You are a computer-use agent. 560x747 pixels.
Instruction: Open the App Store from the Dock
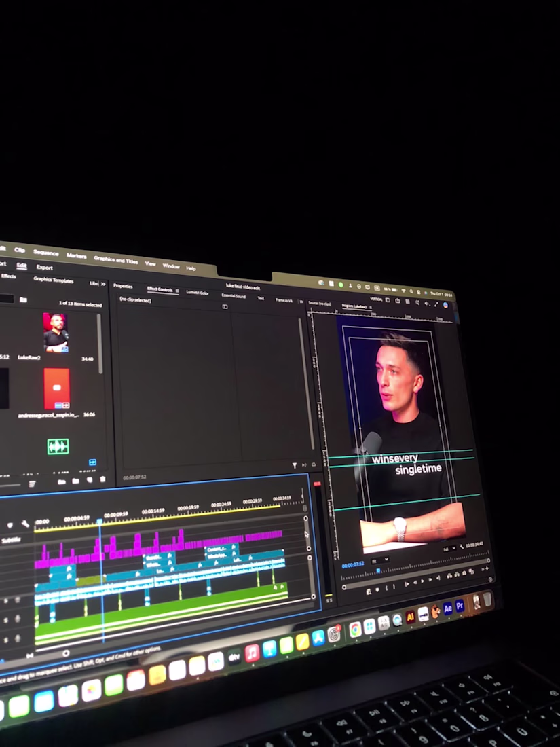(x=318, y=638)
